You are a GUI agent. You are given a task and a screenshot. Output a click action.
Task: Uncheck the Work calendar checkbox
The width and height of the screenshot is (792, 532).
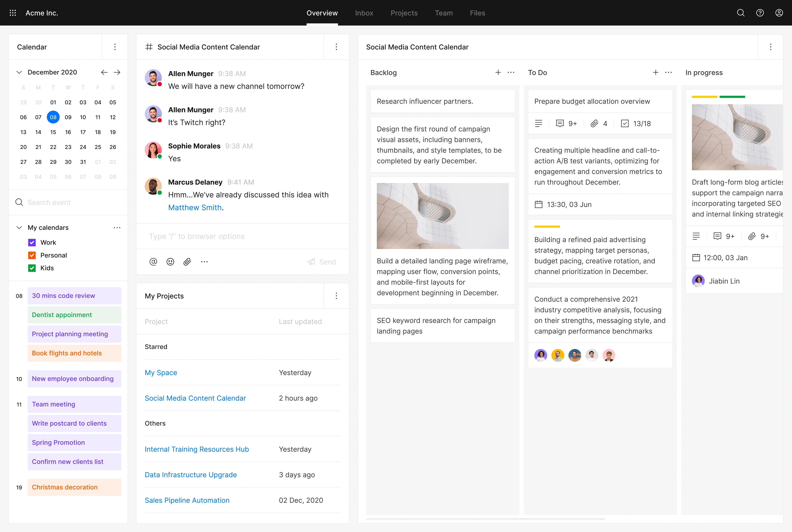click(x=32, y=243)
